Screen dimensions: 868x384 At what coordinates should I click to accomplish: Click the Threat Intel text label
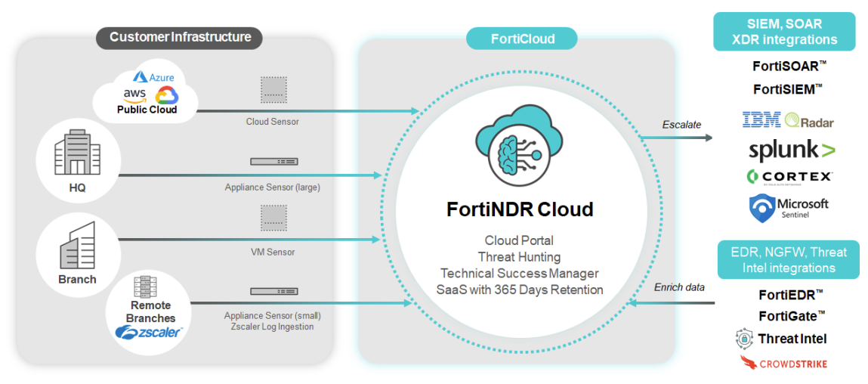pyautogui.click(x=793, y=339)
